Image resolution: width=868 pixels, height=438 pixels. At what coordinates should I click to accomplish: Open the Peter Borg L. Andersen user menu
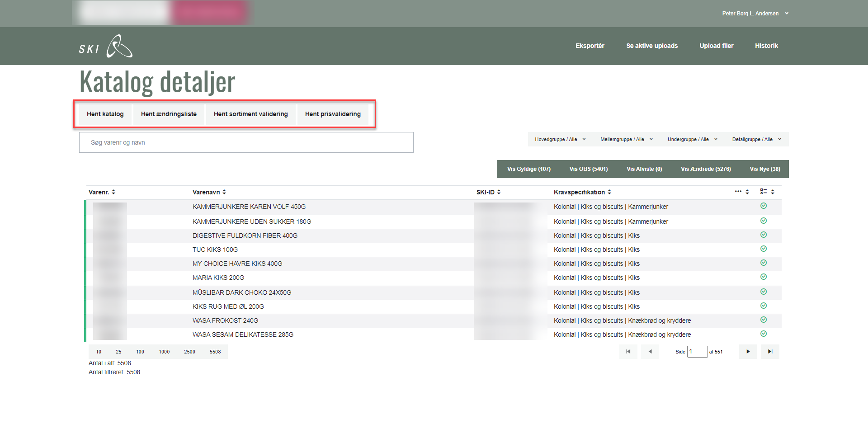click(755, 14)
